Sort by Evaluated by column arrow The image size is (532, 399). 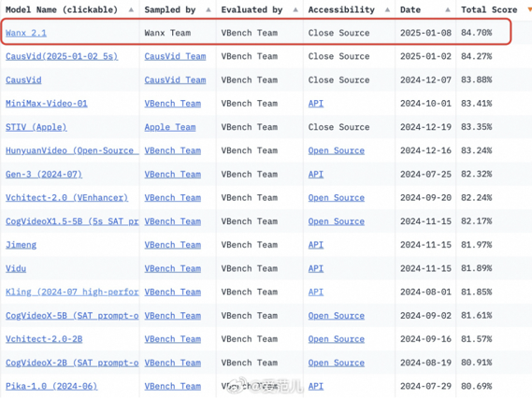click(295, 10)
